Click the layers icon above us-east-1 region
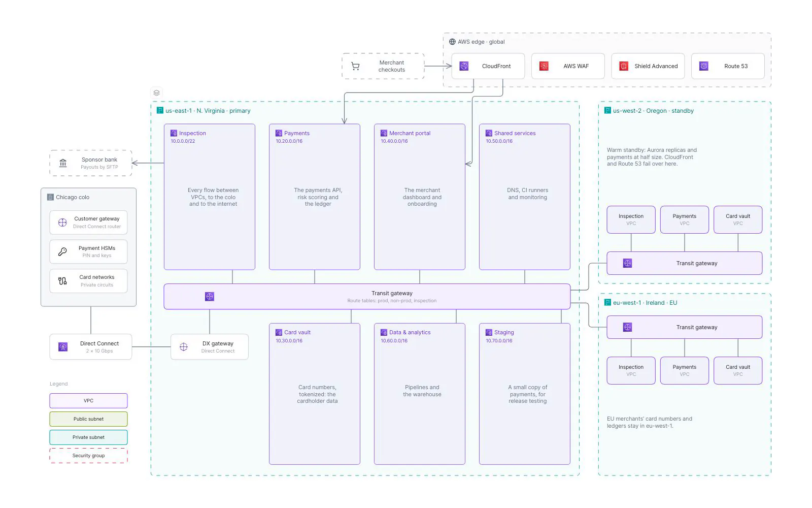This screenshot has width=812, height=508. 156,93
